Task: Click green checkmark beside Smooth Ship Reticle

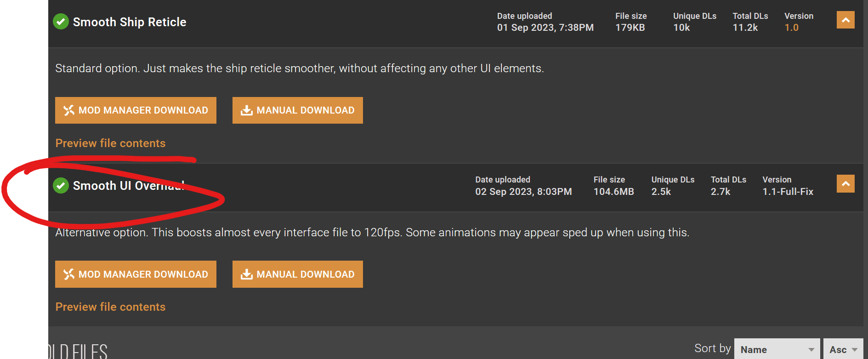Action: pos(61,22)
